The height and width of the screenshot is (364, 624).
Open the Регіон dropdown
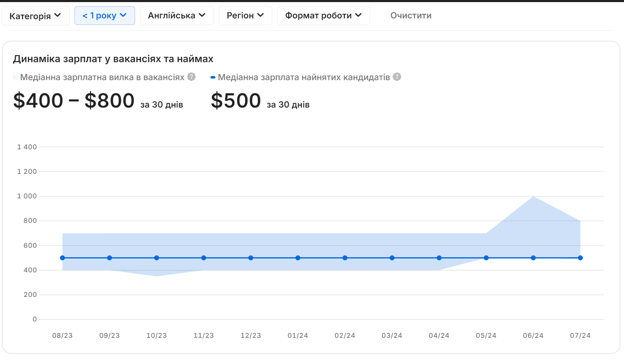tap(246, 15)
